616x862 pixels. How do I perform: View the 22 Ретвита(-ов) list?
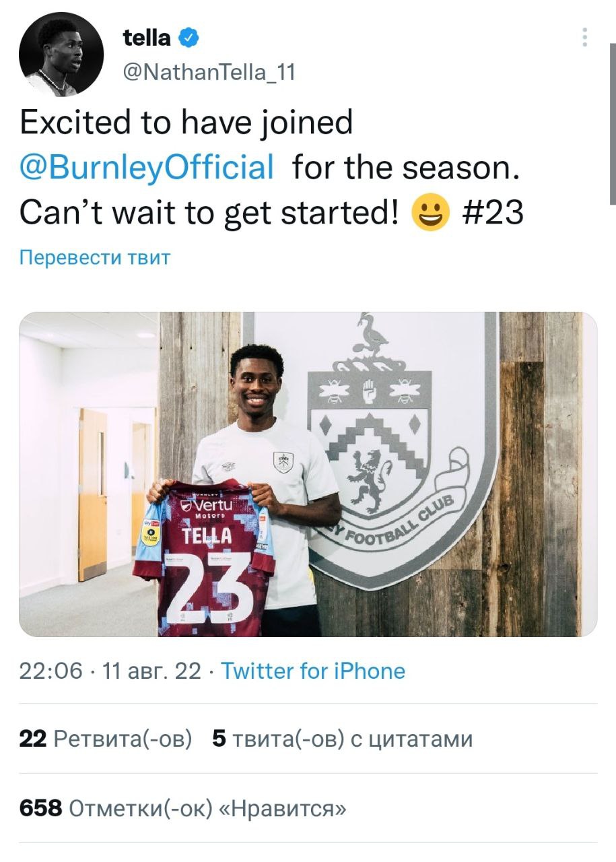coord(106,739)
